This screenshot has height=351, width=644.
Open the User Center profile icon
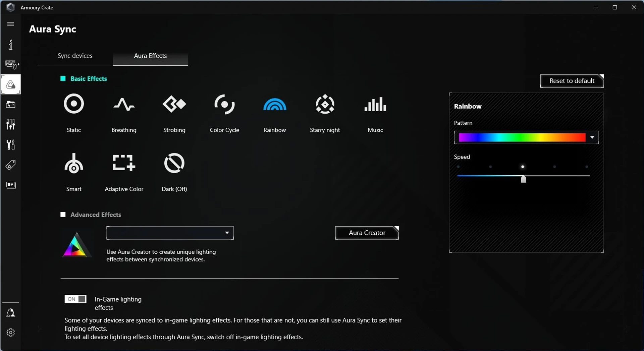click(11, 313)
